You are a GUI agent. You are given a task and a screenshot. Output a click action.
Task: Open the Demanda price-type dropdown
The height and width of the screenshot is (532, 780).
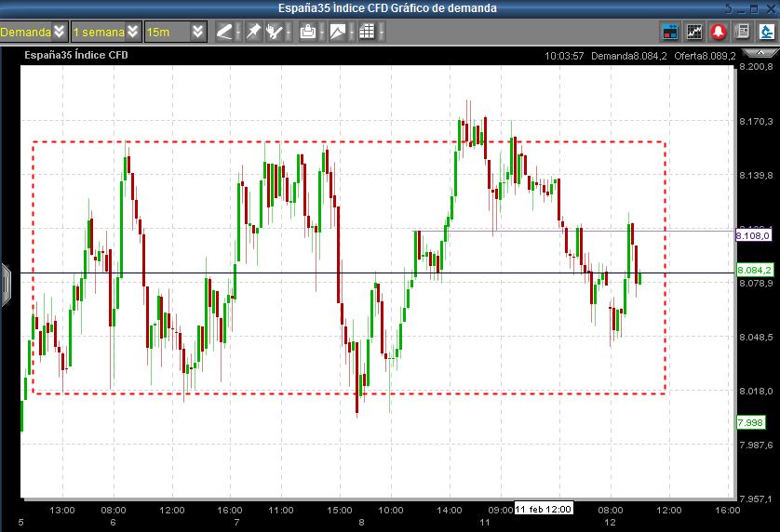[34, 32]
